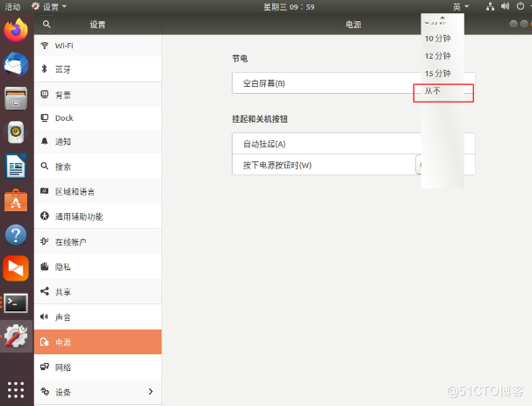Click the volume icon in top bar

point(505,6)
